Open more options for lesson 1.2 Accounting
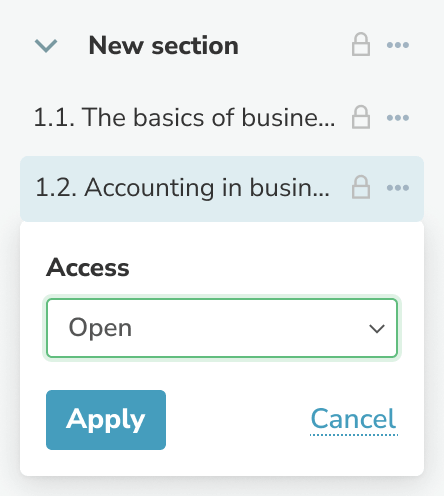The height and width of the screenshot is (496, 444). click(398, 188)
